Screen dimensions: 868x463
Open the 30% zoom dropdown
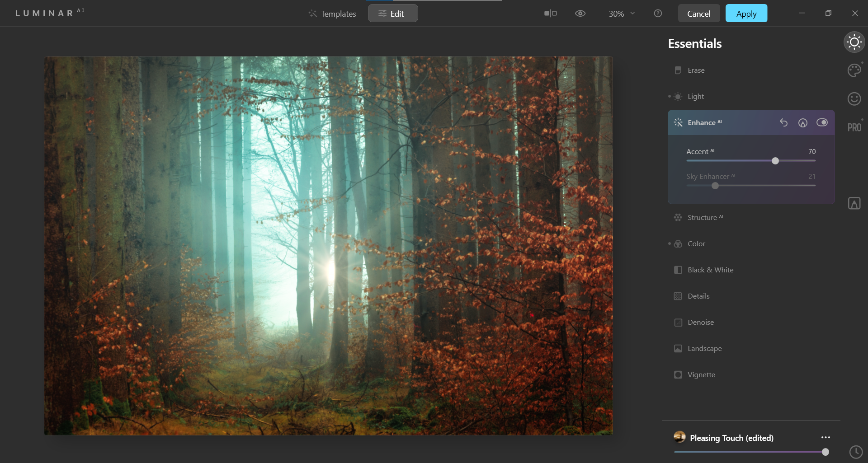[622, 14]
